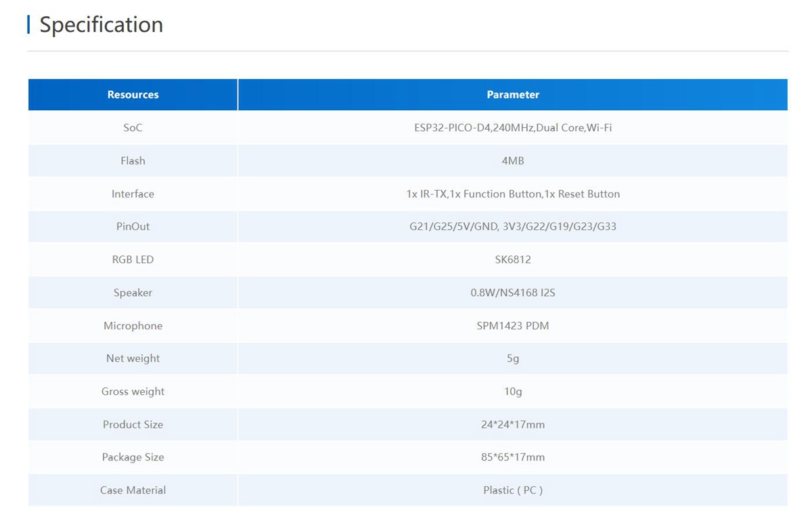This screenshot has width=812, height=524.
Task: Click the SPM1423 PDM microphone value
Action: click(513, 326)
